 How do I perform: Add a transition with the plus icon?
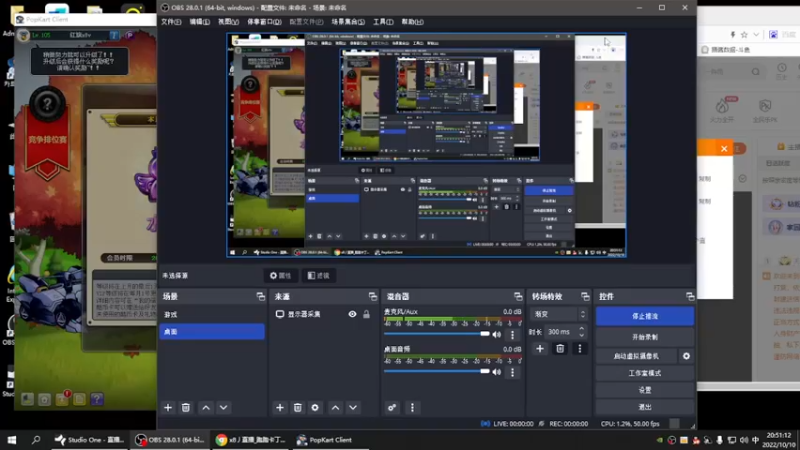pyautogui.click(x=540, y=348)
